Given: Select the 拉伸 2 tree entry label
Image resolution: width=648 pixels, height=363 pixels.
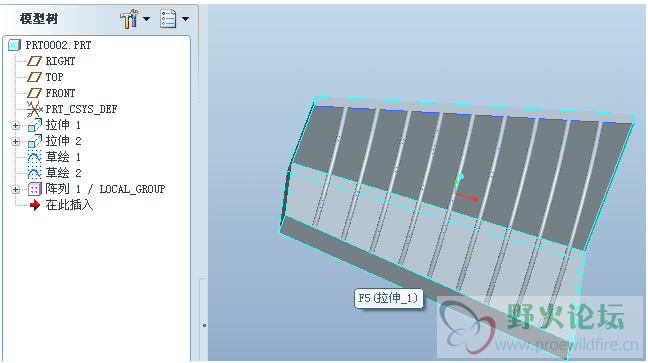Looking at the screenshot, I should click(63, 141).
